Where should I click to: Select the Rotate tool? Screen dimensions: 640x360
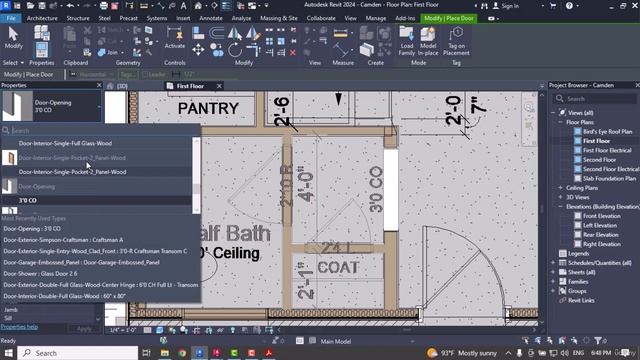pos(235,50)
